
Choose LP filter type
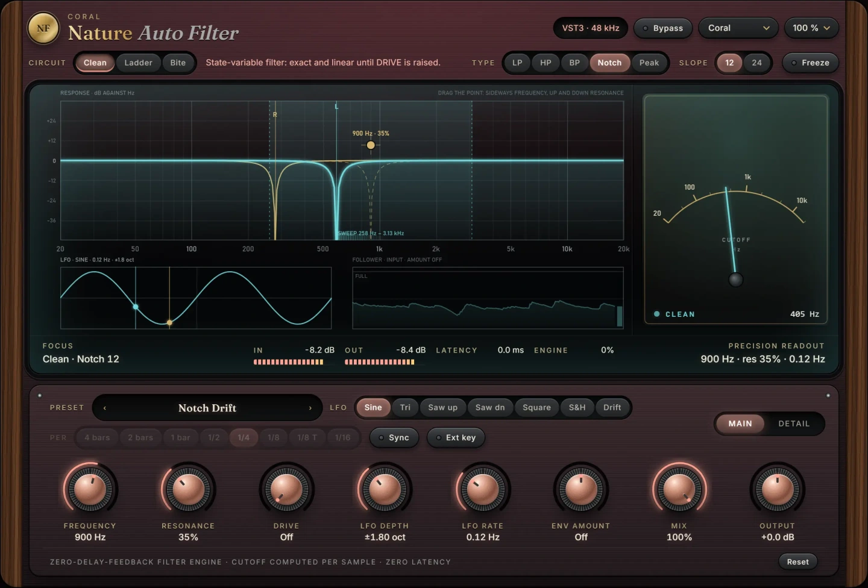pos(517,63)
